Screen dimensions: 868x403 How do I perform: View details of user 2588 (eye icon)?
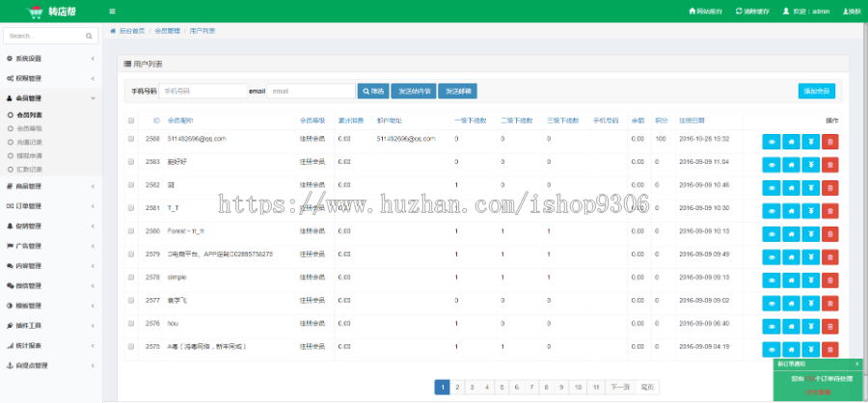tap(772, 142)
